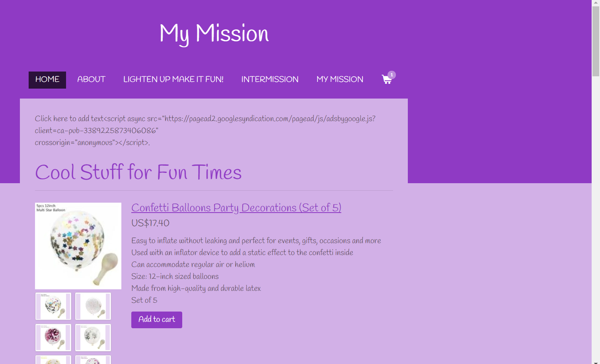
Task: Navigate to INTERMISSION page
Action: click(270, 79)
